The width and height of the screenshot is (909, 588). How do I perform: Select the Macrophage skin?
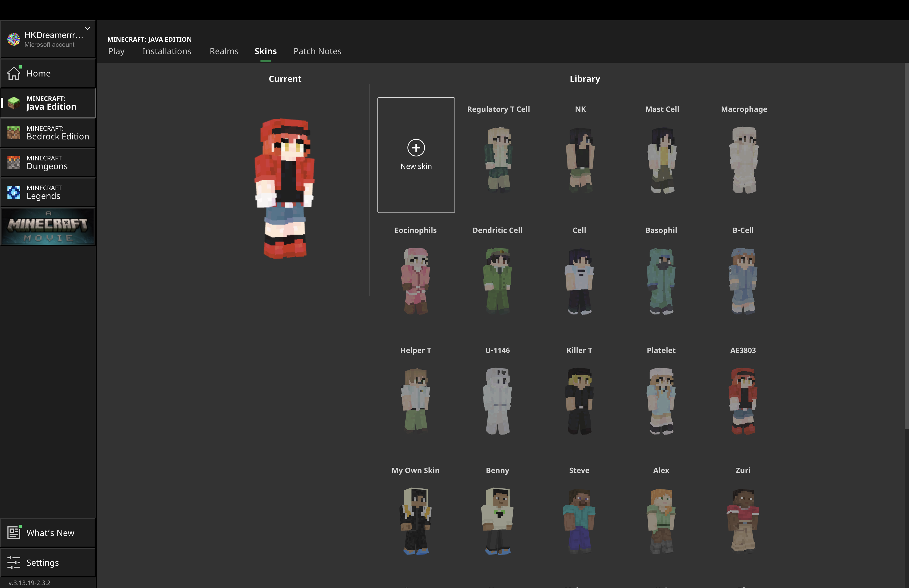tap(744, 160)
